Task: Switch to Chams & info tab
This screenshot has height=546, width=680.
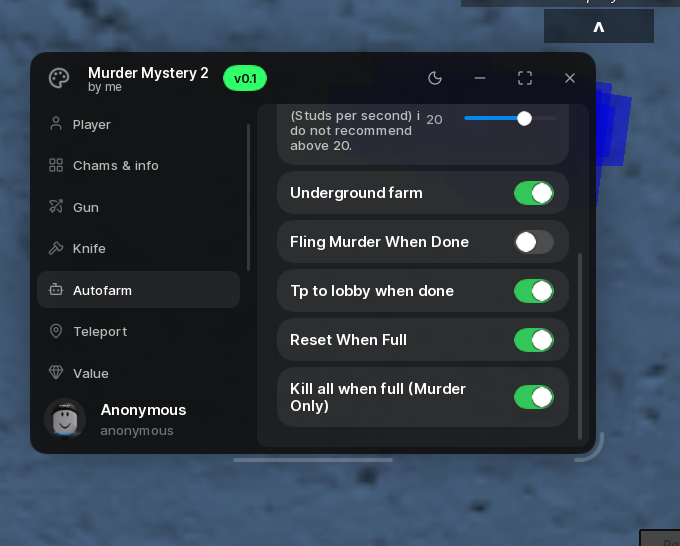Action: (138, 166)
